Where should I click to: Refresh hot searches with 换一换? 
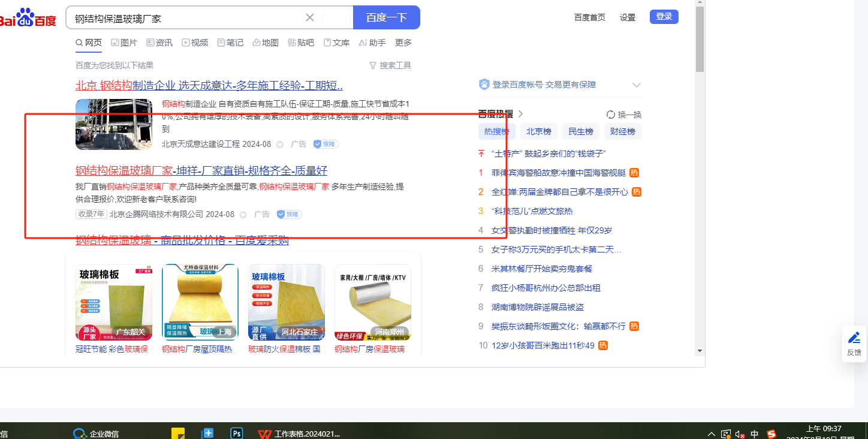[x=624, y=115]
